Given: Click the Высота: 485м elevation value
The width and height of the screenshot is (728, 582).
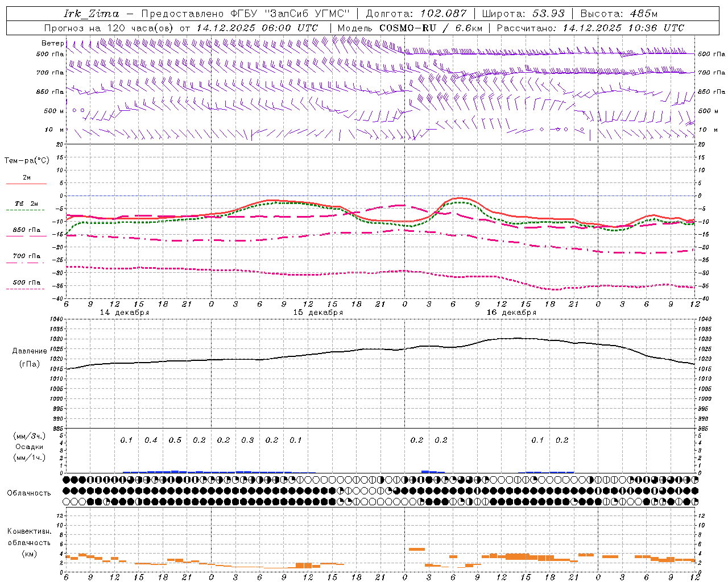Looking at the screenshot, I should 619,14.
